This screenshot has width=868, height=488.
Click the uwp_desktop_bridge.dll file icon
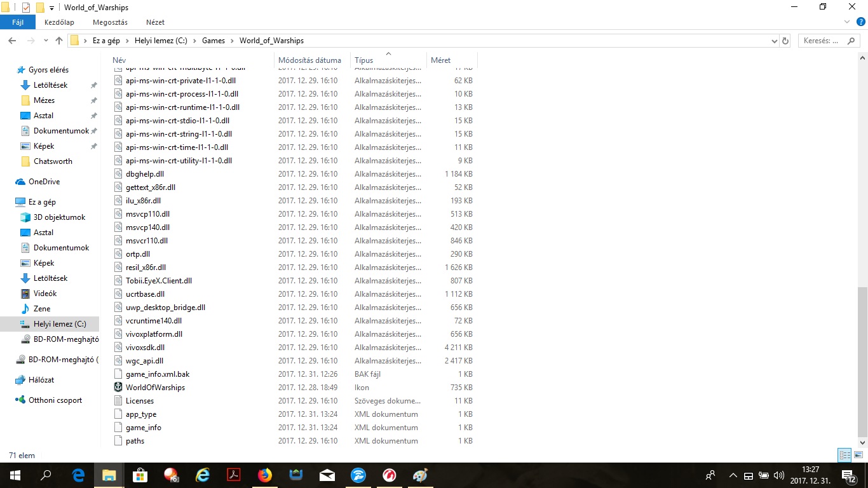[118, 308]
